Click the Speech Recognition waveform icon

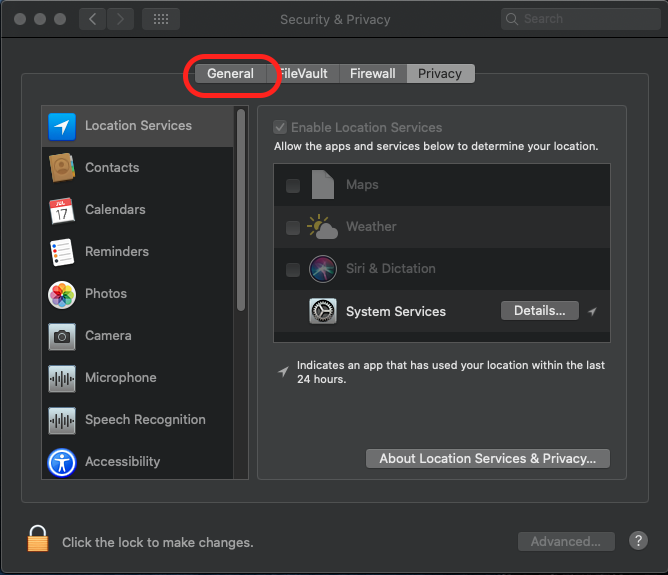click(62, 420)
